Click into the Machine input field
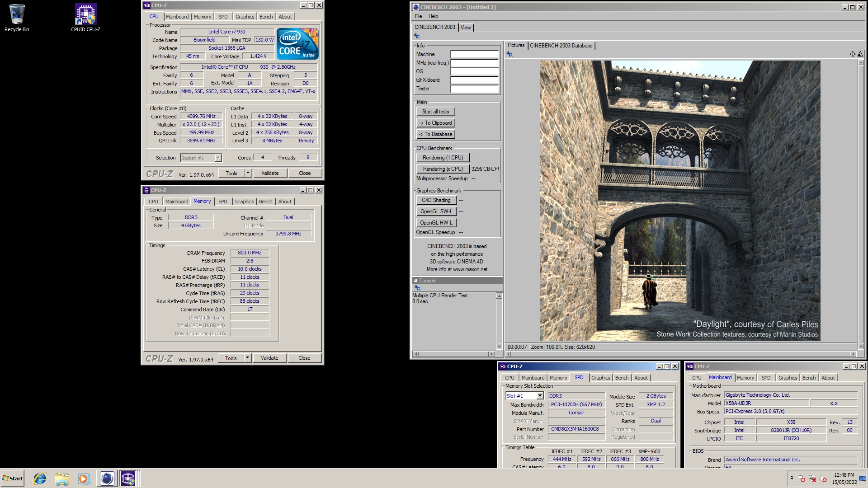This screenshot has height=488, width=868. pos(474,54)
